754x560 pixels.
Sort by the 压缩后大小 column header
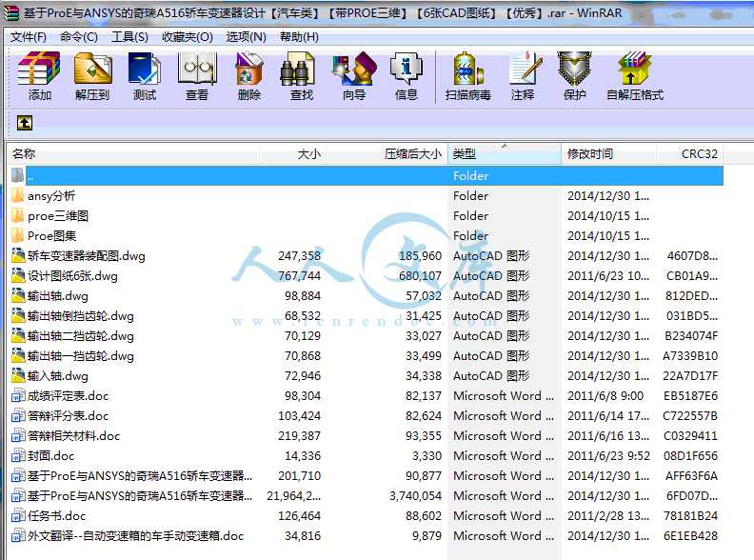[387, 154]
